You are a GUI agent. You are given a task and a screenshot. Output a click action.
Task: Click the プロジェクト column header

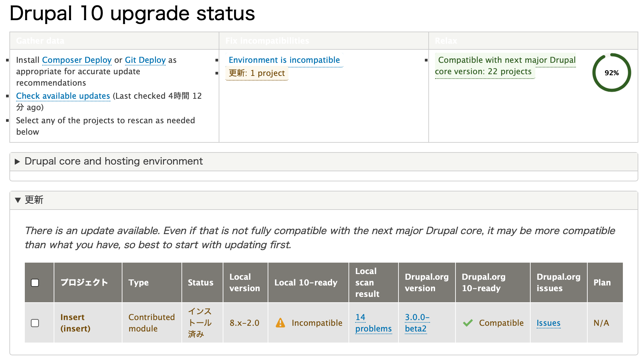[x=84, y=283]
